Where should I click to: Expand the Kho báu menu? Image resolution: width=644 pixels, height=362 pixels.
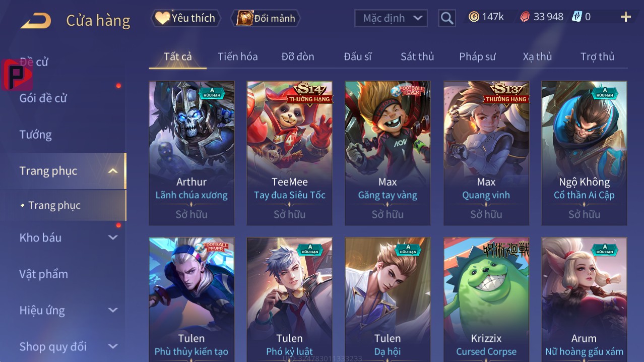[x=113, y=237]
